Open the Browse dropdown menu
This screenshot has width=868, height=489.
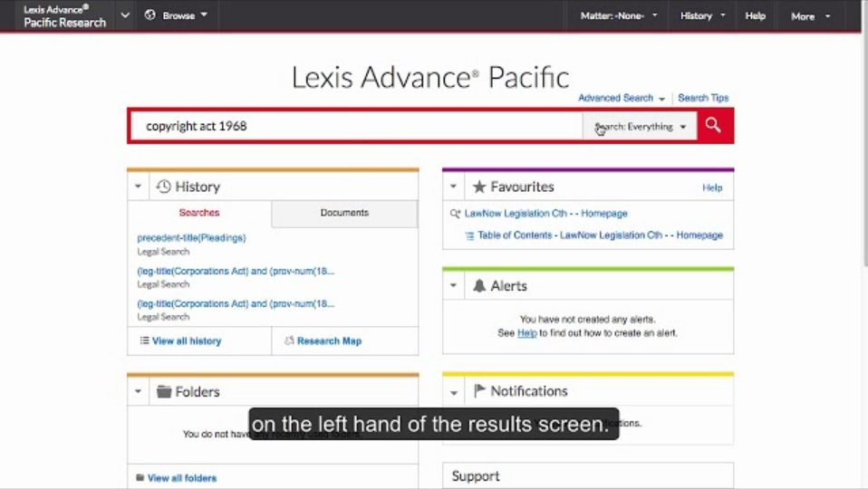click(x=184, y=15)
